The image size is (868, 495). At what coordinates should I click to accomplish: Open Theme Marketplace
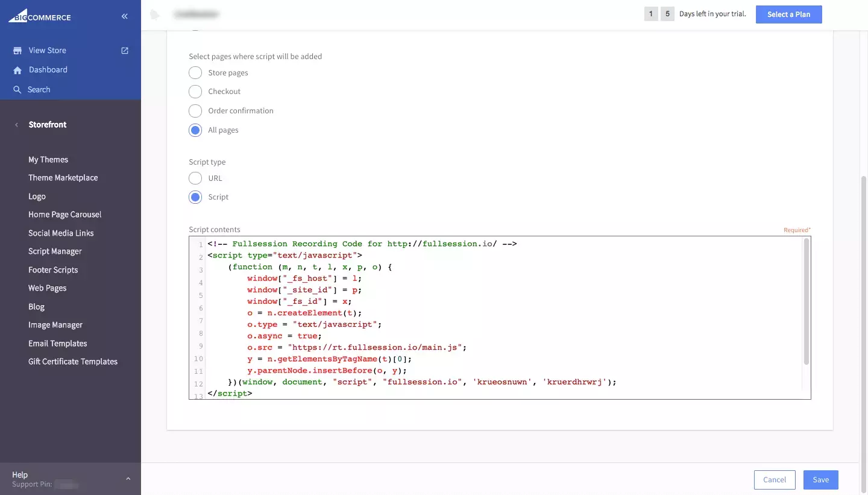point(63,178)
